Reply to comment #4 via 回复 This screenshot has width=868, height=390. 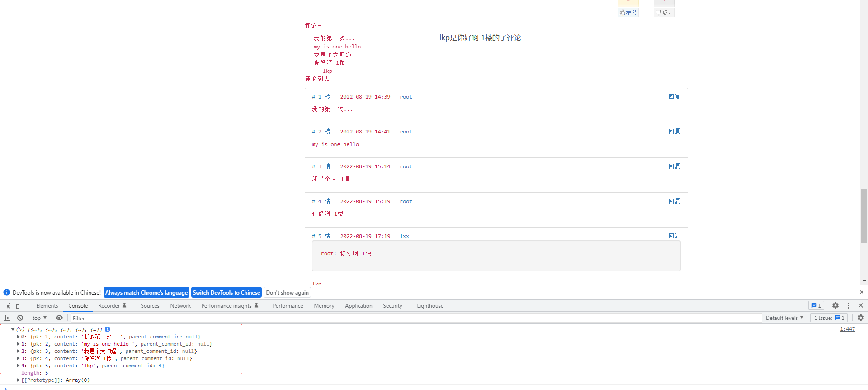point(675,201)
